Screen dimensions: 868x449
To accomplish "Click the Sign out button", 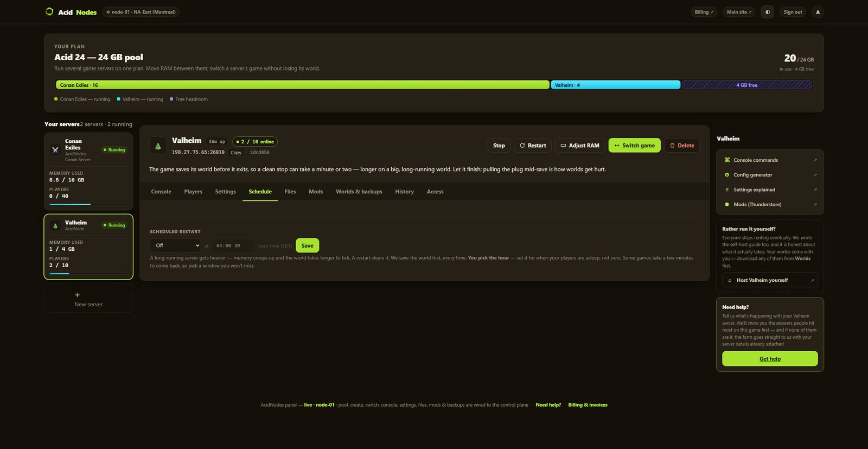I will (x=793, y=12).
